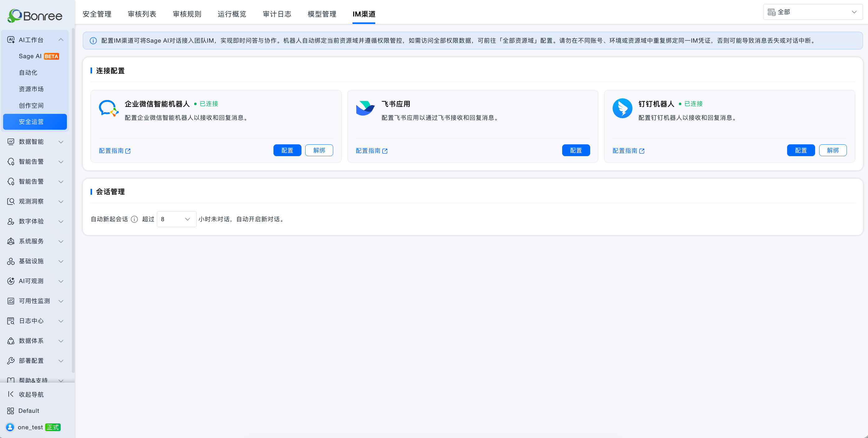
Task: Open 配置指南 link in 钉钉机器人 card
Action: tap(629, 151)
